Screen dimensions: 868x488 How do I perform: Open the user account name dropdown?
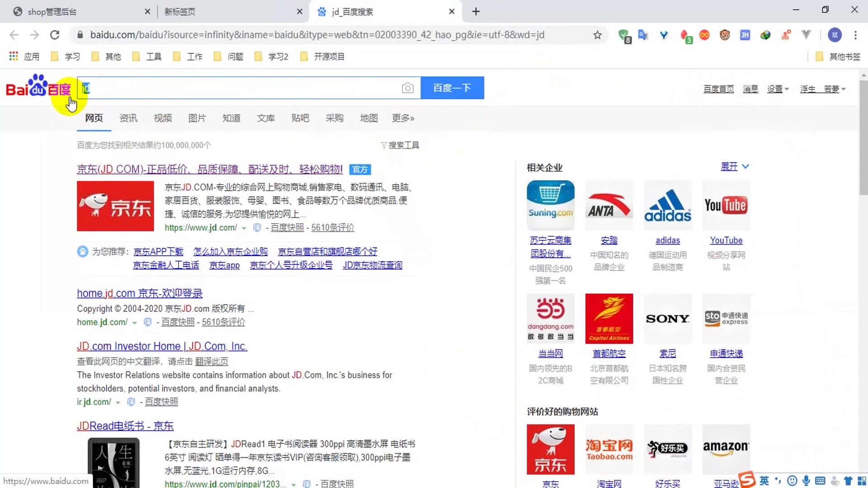point(823,89)
